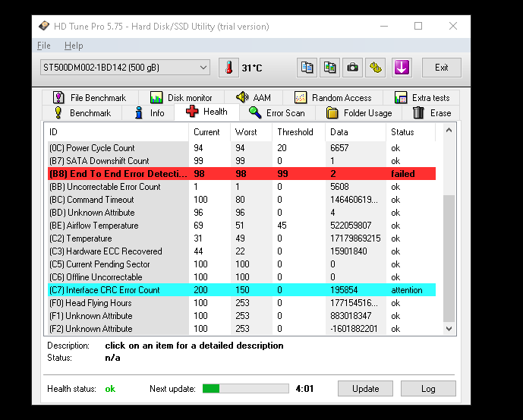Open the Random Access tab
Screen dimensions: 523x420
[333, 97]
